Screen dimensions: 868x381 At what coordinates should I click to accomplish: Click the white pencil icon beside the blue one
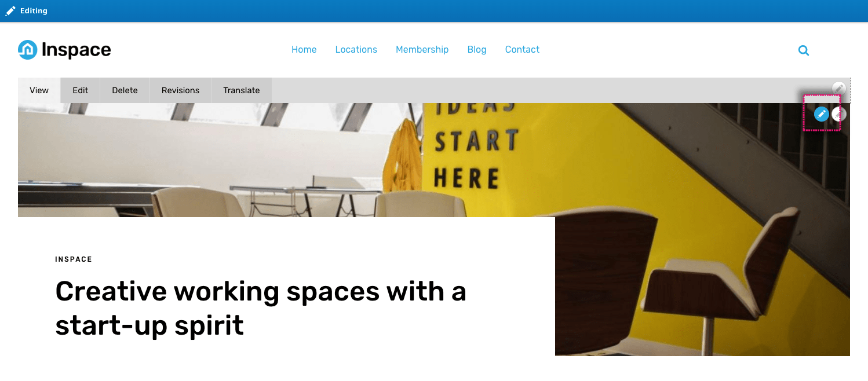[839, 114]
